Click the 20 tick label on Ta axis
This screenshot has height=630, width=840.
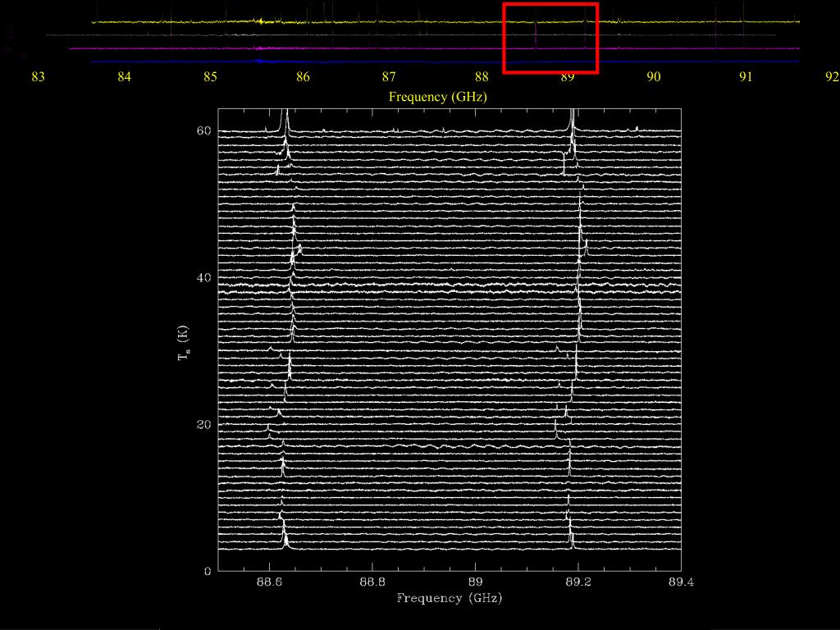203,425
